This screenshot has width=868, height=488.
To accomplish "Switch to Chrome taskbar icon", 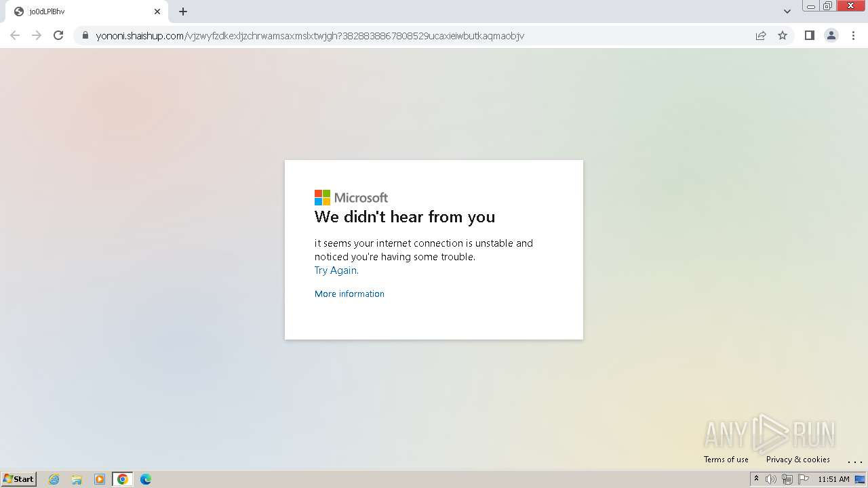I will pos(123,479).
